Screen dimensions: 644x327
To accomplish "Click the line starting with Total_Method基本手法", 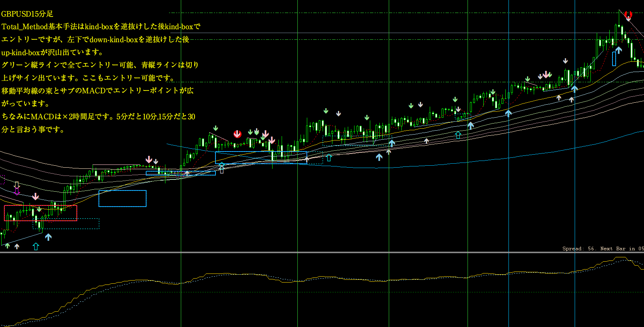I will tap(101, 27).
